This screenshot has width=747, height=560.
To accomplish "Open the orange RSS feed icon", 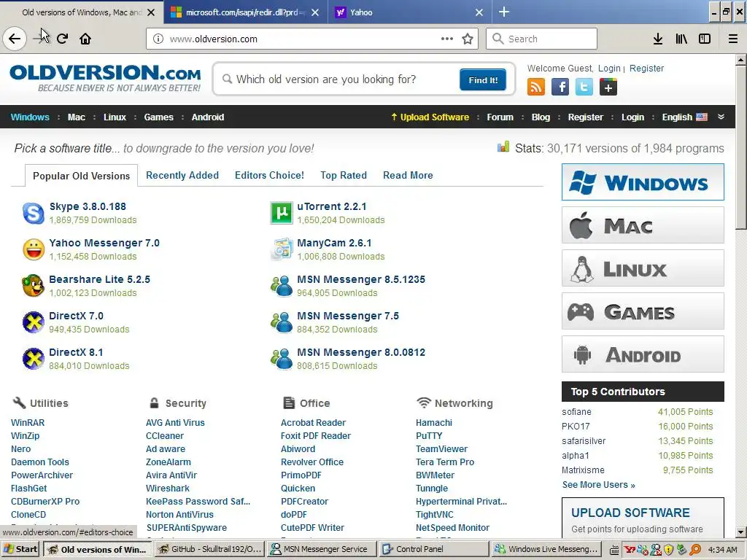I will (x=536, y=87).
